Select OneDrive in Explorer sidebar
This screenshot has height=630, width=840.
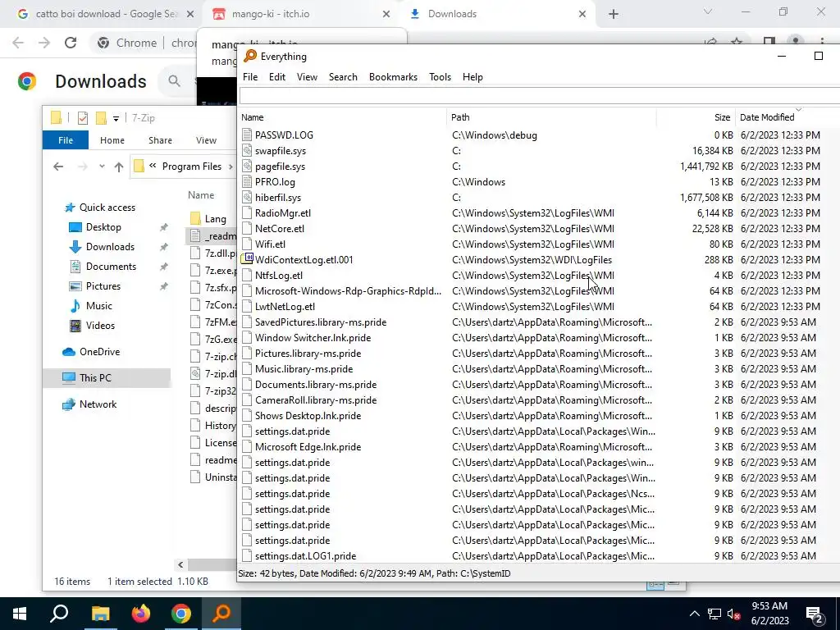[99, 352]
